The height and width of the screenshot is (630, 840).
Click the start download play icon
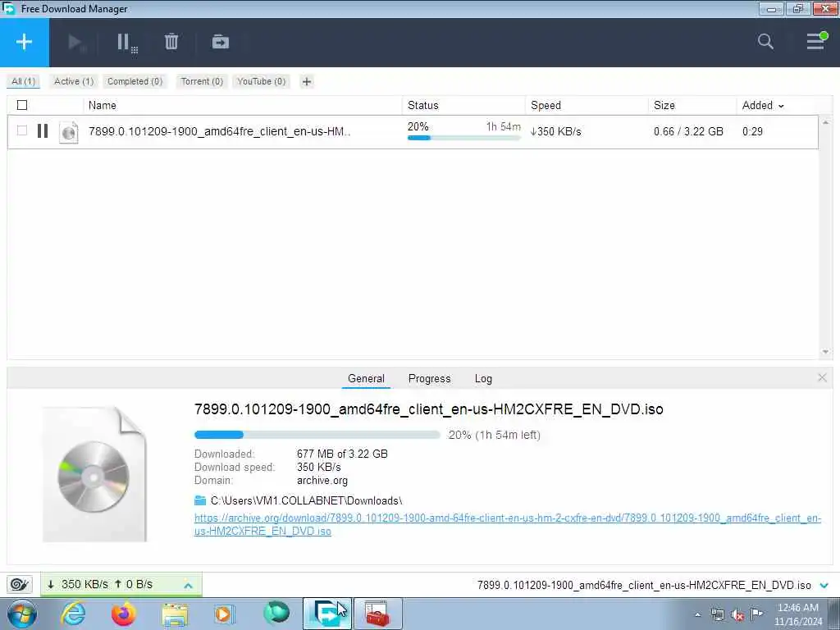coord(77,43)
